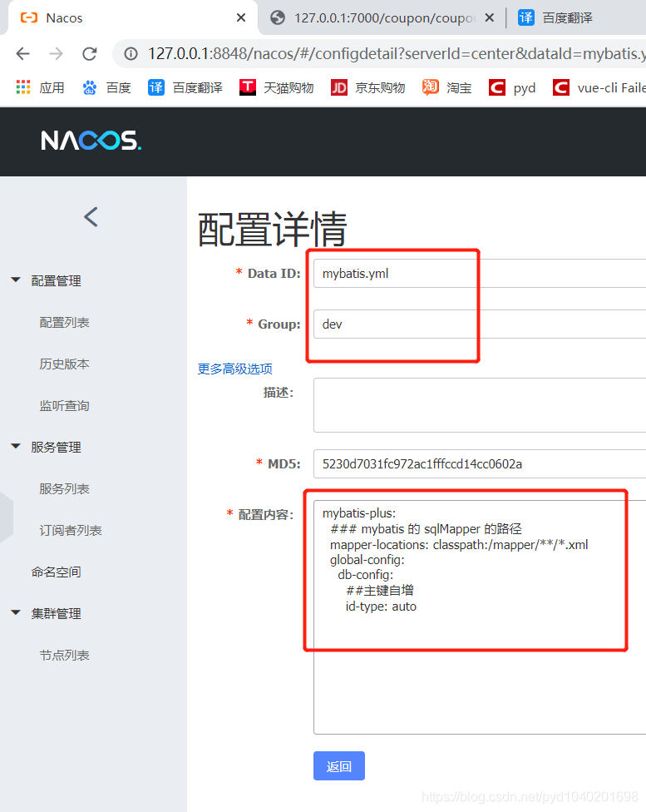Click the 配置详情 page heading
Image resolution: width=646 pixels, height=812 pixels.
point(272,229)
